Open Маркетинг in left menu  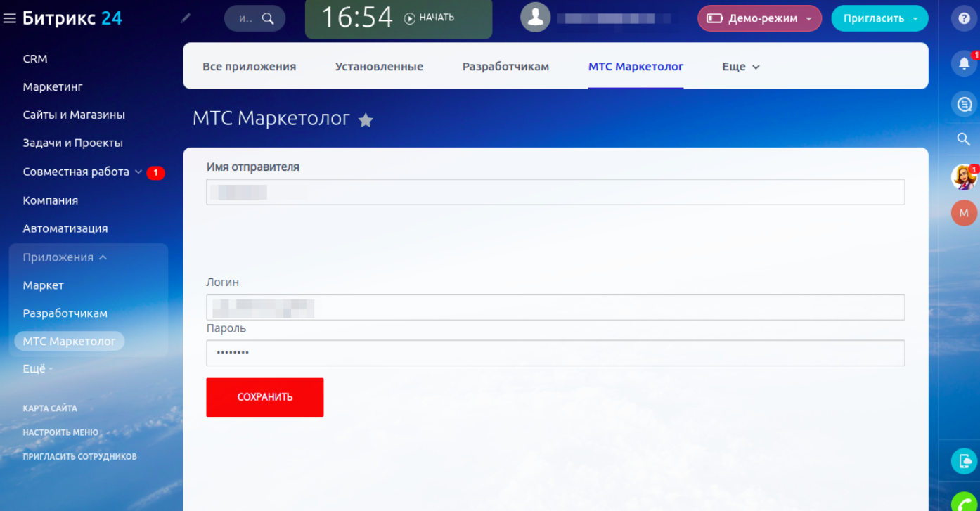click(53, 87)
